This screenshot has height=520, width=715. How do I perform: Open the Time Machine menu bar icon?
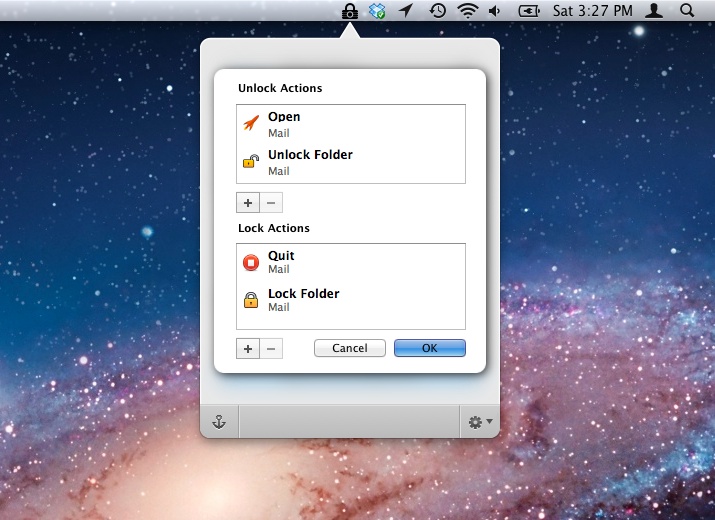[x=437, y=10]
